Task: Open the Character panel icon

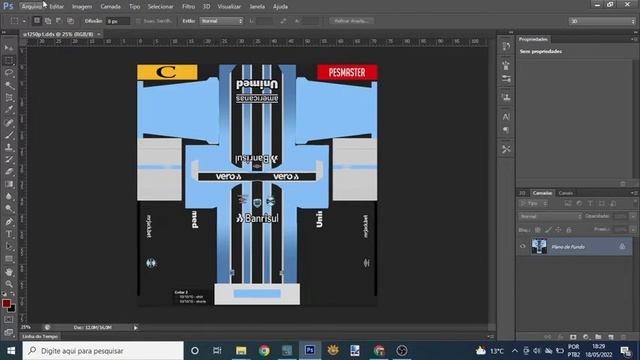Action: (x=506, y=117)
